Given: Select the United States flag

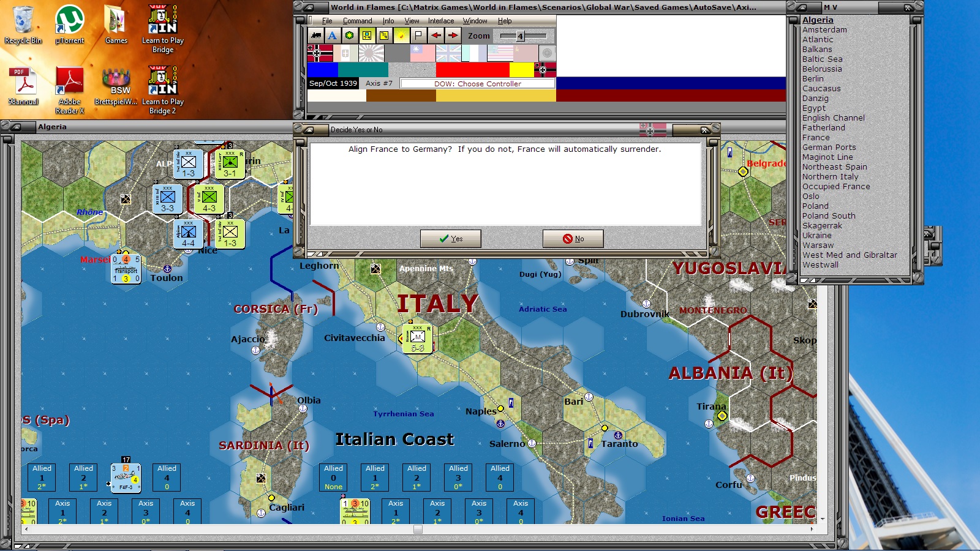Looking at the screenshot, I should click(x=500, y=53).
